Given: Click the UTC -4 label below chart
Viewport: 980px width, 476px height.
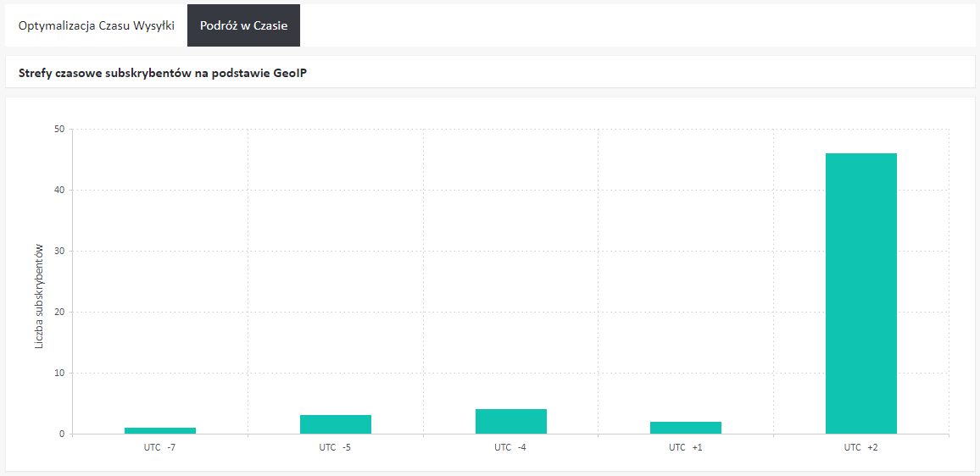Looking at the screenshot, I should [511, 447].
